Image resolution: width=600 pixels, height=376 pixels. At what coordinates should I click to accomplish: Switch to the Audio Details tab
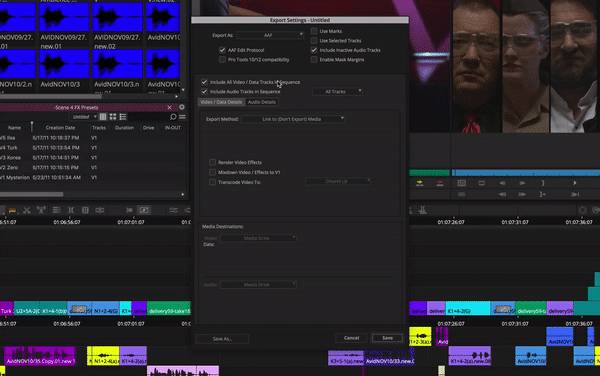pyautogui.click(x=262, y=102)
